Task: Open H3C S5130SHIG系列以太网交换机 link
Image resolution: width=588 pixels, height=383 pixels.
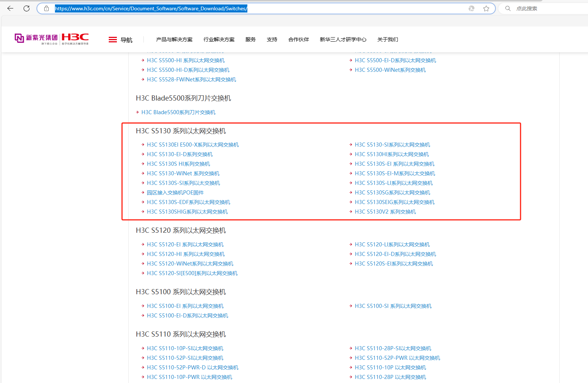Action: [x=187, y=212]
